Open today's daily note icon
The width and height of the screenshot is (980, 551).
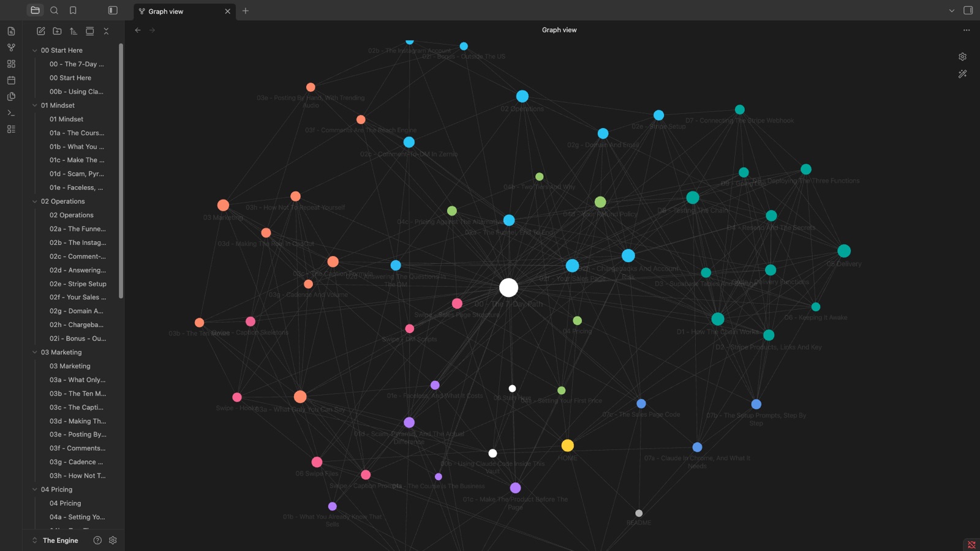pos(11,80)
